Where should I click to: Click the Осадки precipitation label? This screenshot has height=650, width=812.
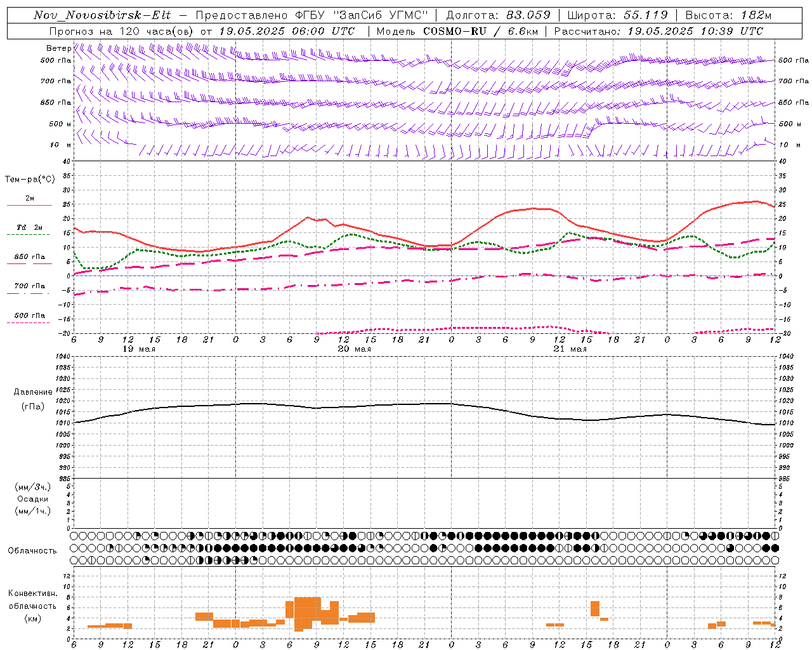point(33,499)
